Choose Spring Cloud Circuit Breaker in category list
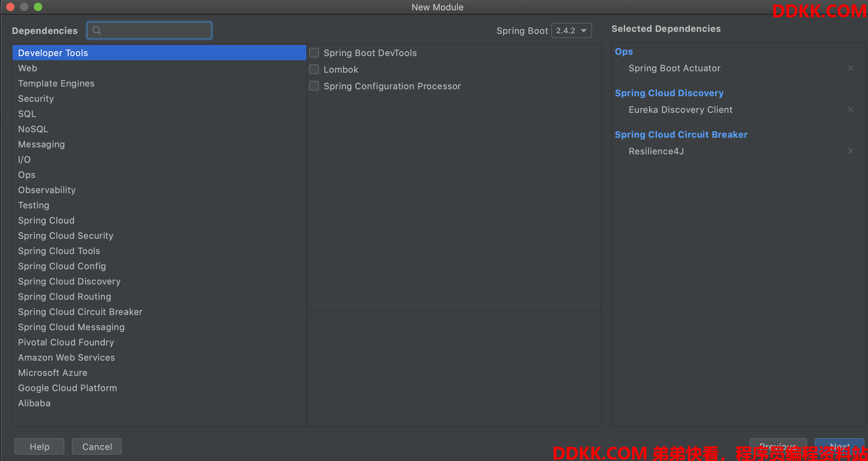Image resolution: width=868 pixels, height=461 pixels. (x=159, y=311)
